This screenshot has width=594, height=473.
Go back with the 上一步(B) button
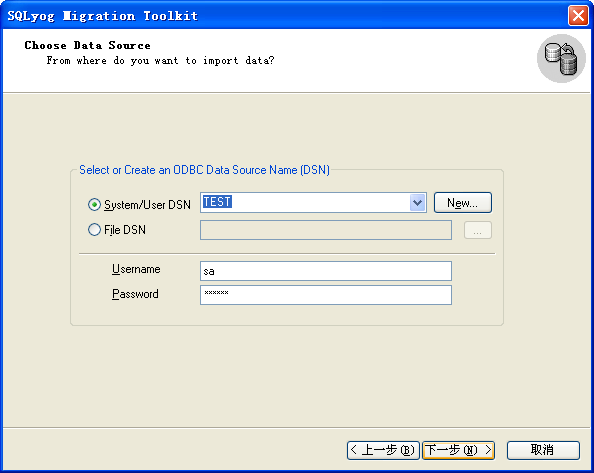tap(383, 450)
